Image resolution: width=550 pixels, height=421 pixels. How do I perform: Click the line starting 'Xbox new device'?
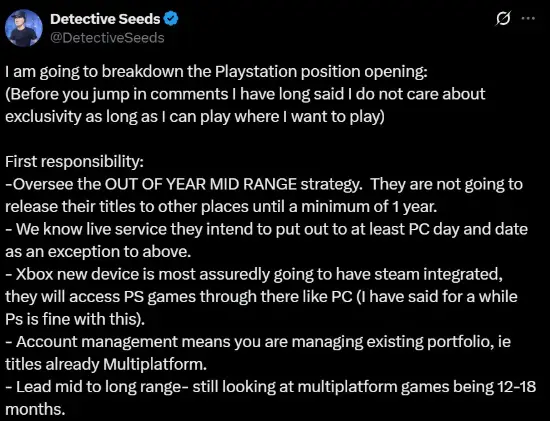254,274
